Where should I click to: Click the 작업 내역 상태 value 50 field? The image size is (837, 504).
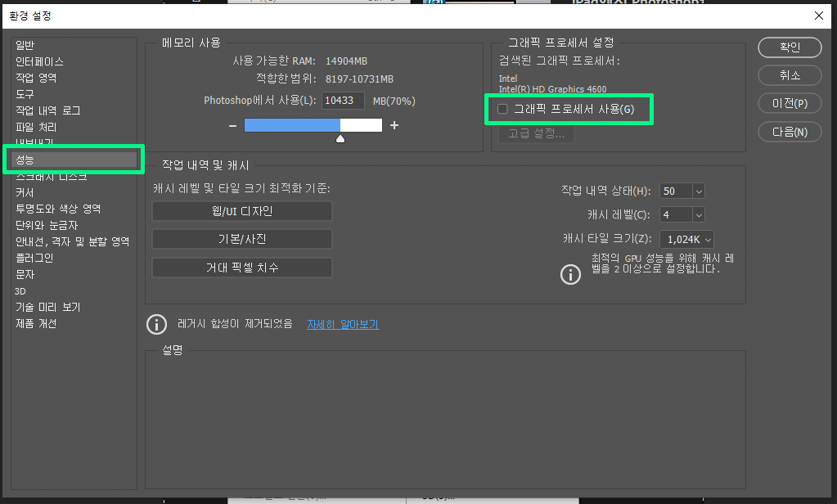pos(677,191)
